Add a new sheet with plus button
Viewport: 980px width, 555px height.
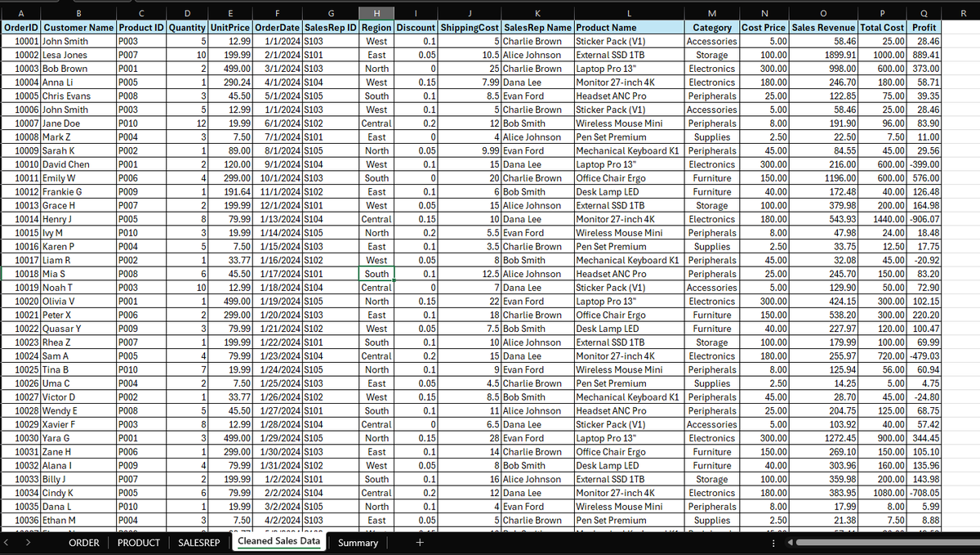click(420, 543)
